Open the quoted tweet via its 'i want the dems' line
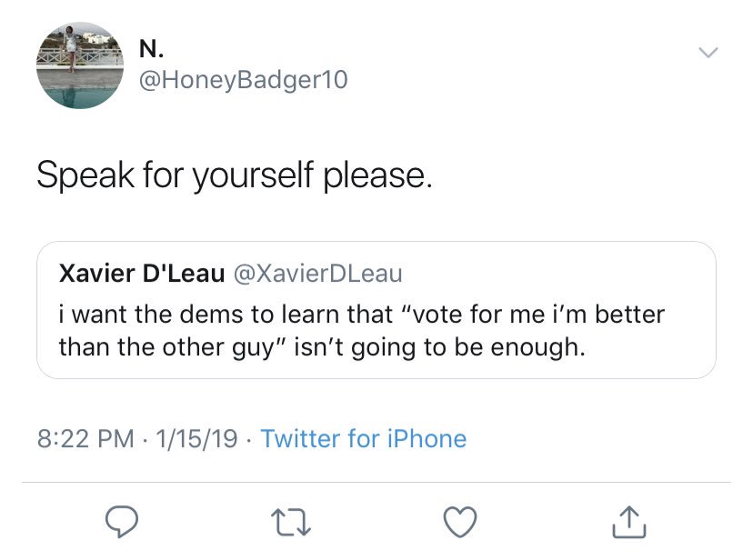This screenshot has width=753, height=560. tap(361, 315)
